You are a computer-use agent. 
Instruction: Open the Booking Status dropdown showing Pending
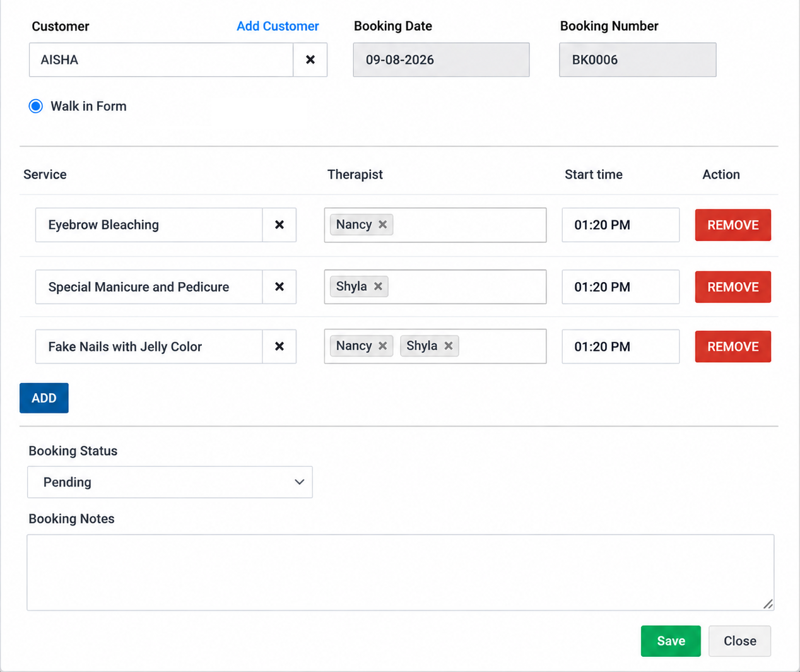170,482
